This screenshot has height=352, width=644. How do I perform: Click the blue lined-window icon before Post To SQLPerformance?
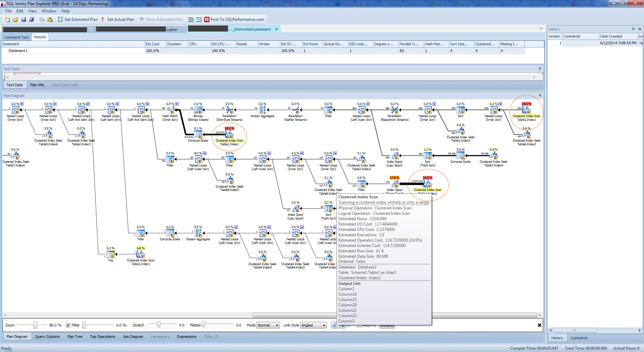[191, 19]
